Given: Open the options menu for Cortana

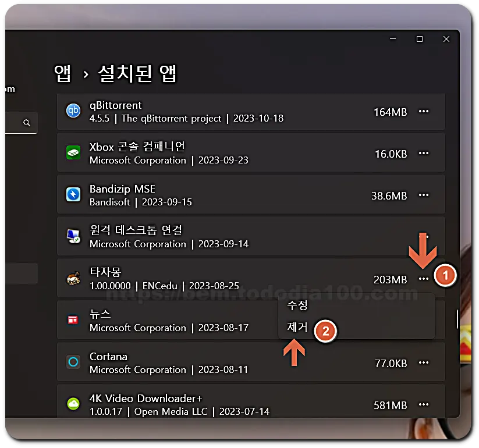Looking at the screenshot, I should tap(424, 361).
